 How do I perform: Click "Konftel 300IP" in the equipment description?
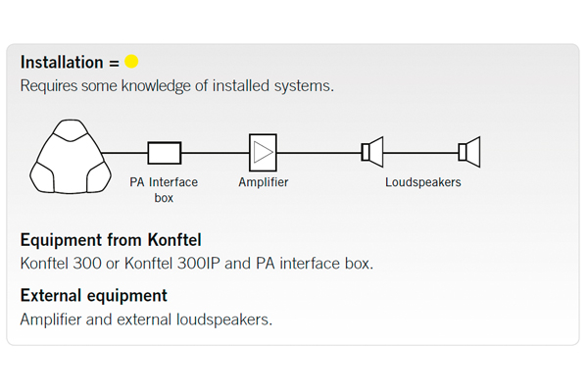167,263
